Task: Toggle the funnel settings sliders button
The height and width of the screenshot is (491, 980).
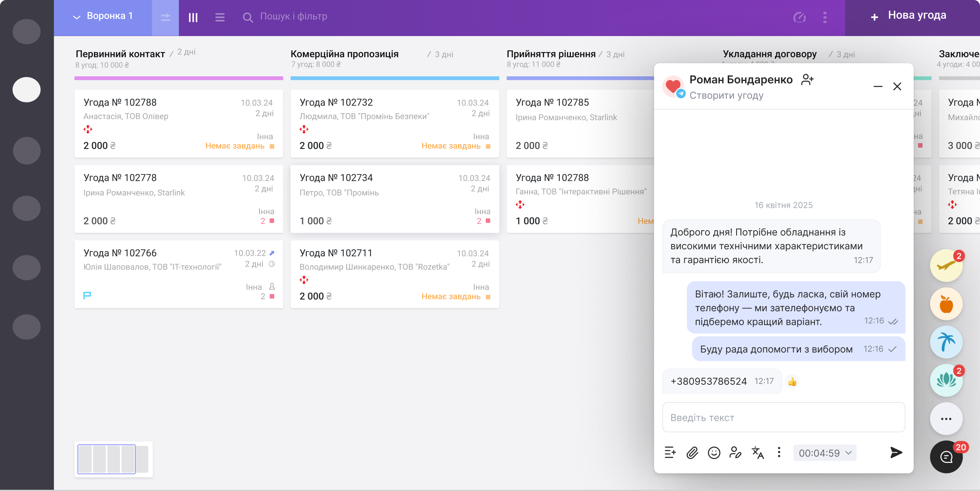Action: (x=165, y=18)
